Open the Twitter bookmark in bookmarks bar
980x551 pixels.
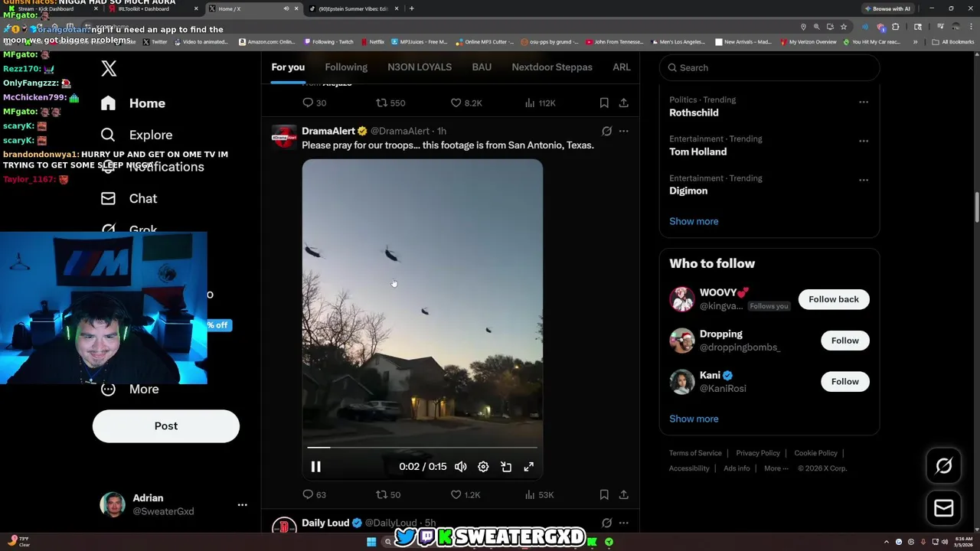(155, 42)
